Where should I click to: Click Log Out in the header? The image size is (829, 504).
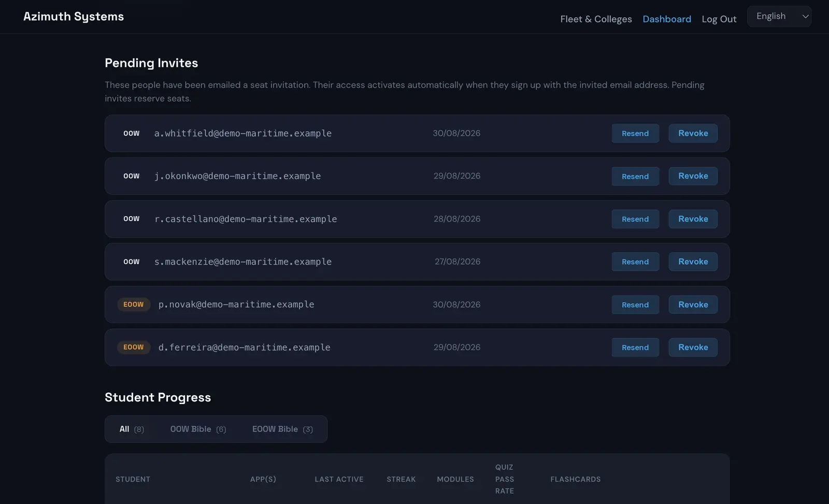point(719,19)
